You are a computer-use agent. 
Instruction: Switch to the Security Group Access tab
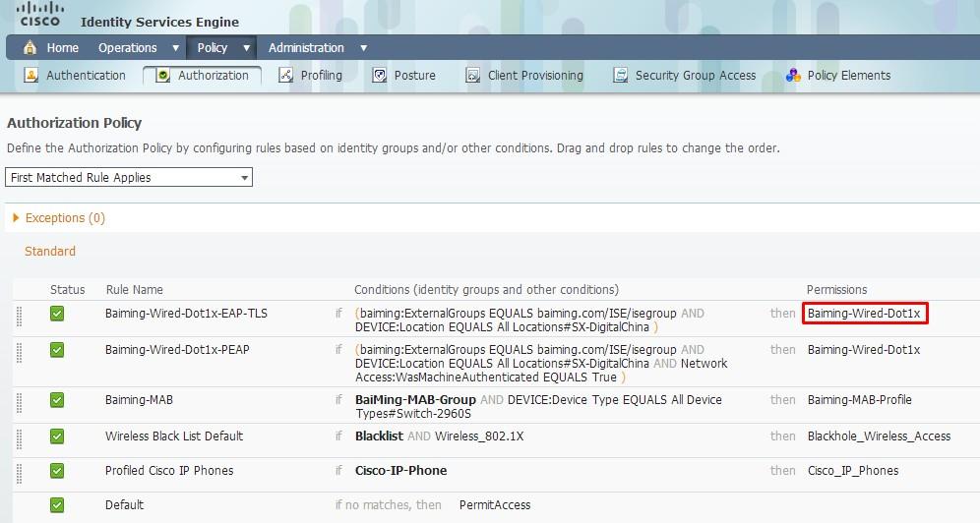point(696,76)
